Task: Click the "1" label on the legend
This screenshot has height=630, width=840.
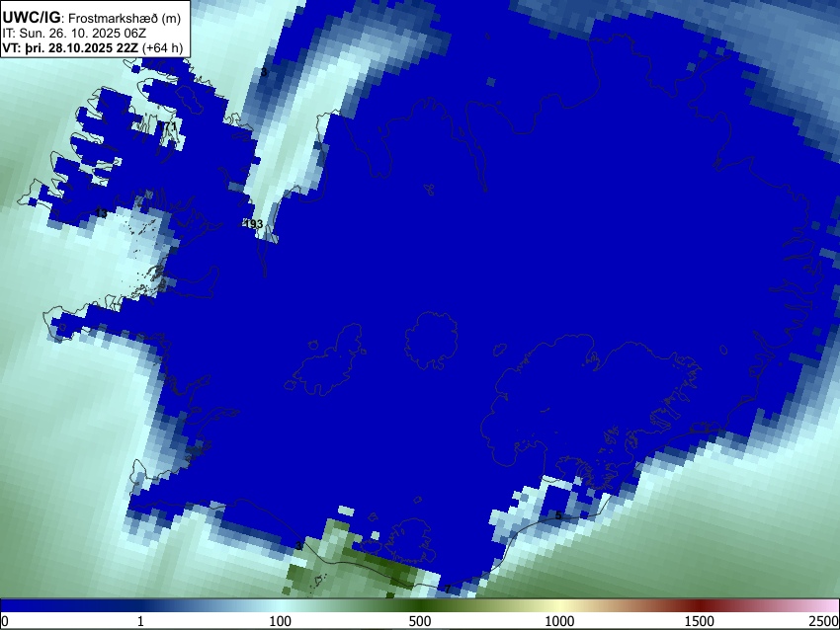Action: pyautogui.click(x=140, y=621)
